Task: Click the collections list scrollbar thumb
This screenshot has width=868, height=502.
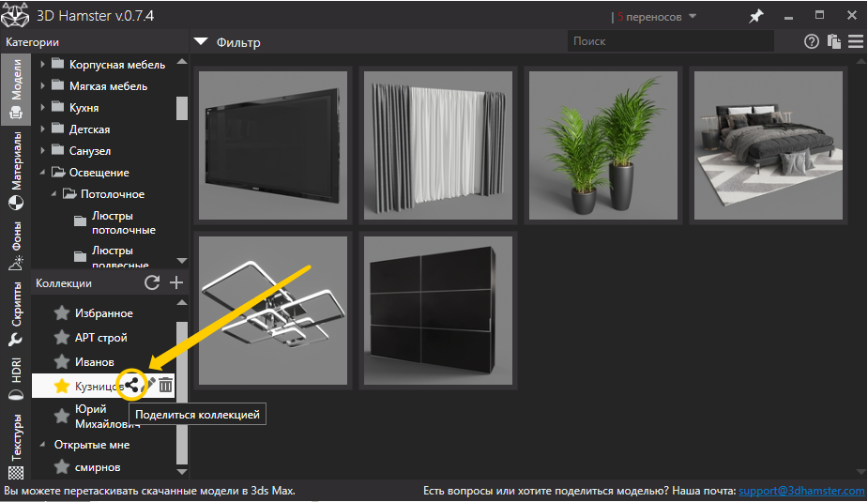Action: click(x=181, y=393)
